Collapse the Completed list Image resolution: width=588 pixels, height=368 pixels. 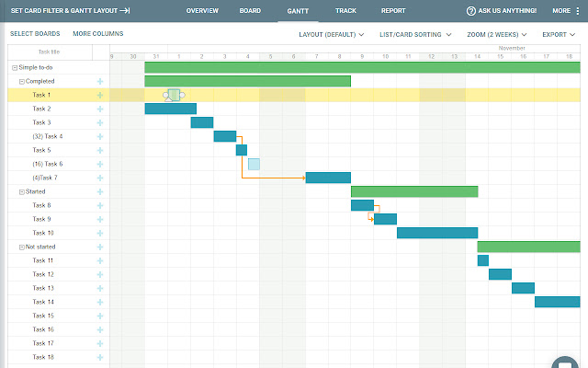(x=22, y=82)
